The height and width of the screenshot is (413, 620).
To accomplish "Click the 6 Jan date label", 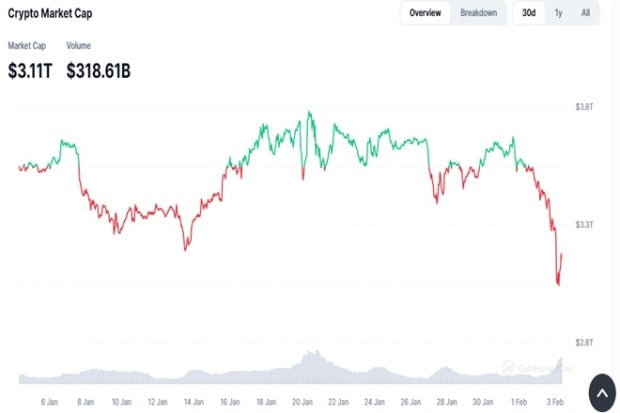I will point(49,401).
